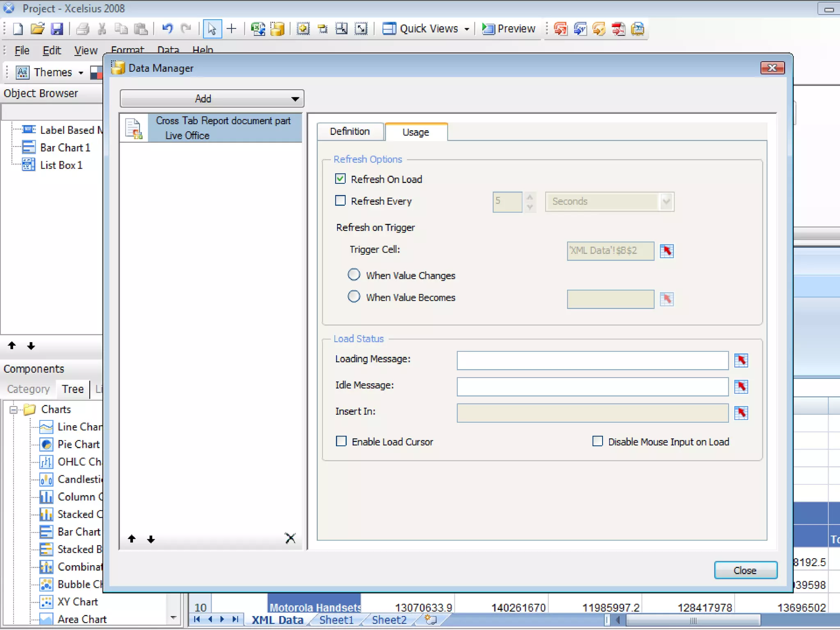Check Disable Mouse Input on Load

click(598, 441)
